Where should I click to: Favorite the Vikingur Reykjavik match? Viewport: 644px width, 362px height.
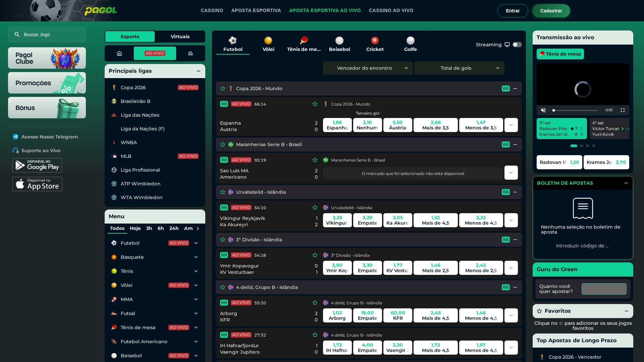tap(315, 208)
